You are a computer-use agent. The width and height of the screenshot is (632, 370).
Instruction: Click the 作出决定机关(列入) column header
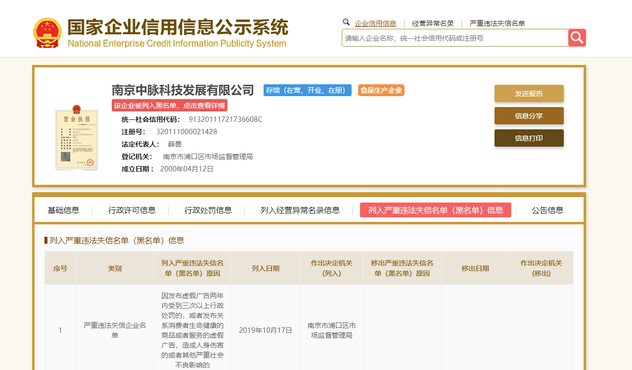[x=331, y=268]
